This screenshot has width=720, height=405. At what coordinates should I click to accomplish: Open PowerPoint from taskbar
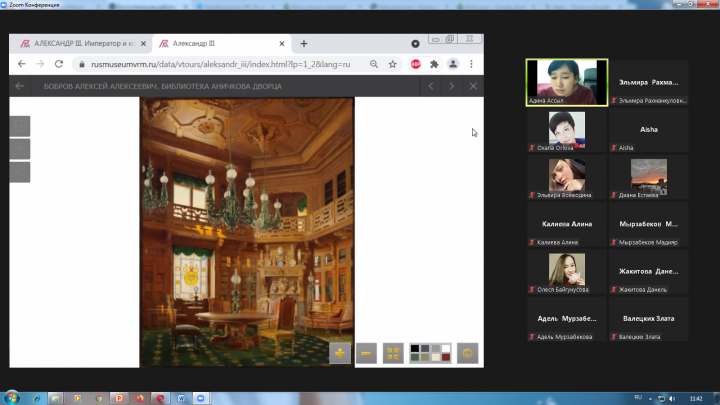(x=119, y=398)
